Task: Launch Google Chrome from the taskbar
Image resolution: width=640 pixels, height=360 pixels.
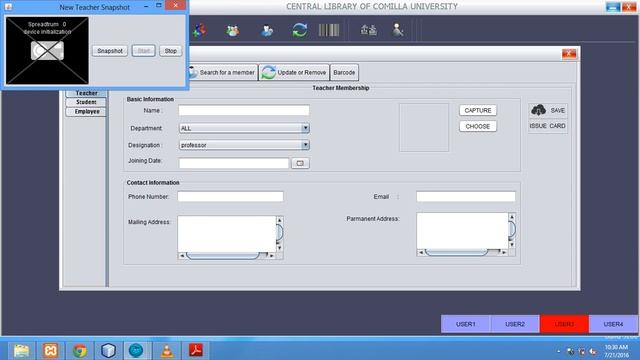Action: point(80,350)
